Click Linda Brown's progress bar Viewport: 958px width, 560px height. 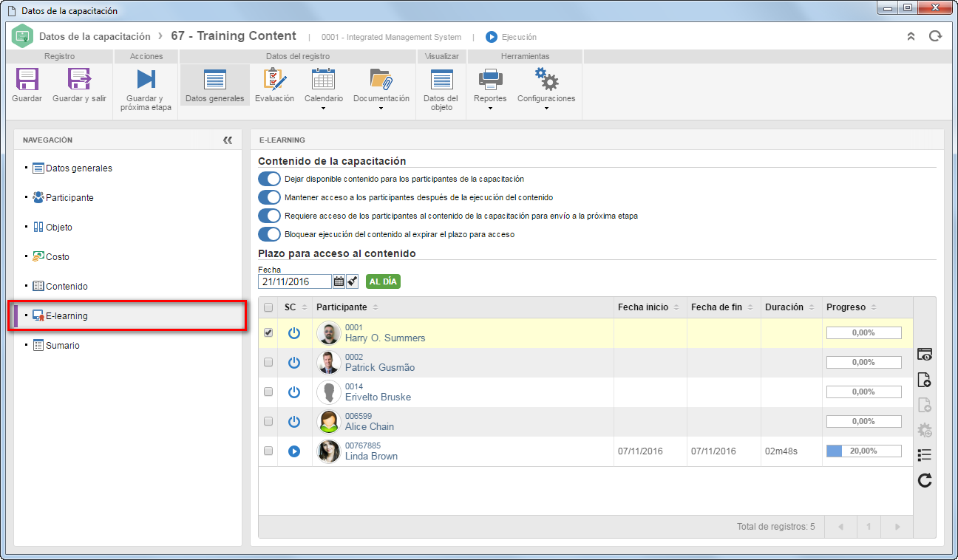[863, 451]
